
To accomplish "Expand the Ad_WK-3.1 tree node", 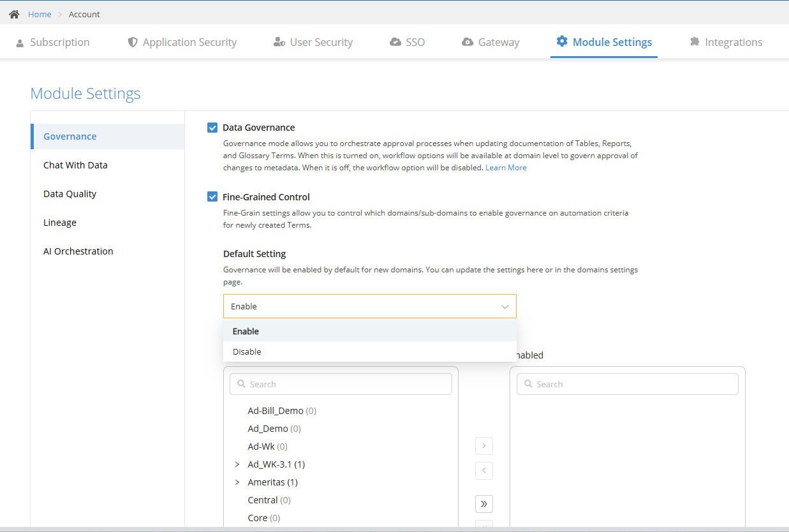I will point(237,464).
